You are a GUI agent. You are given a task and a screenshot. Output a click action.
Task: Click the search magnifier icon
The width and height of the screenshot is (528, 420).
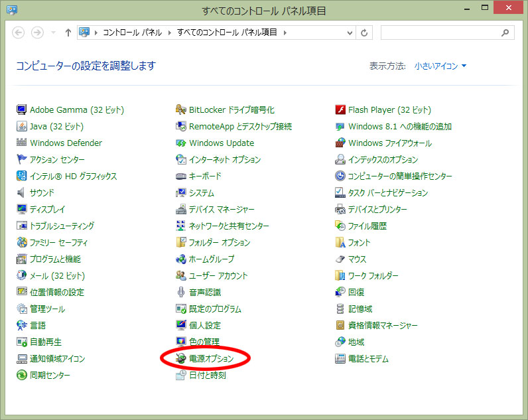505,33
